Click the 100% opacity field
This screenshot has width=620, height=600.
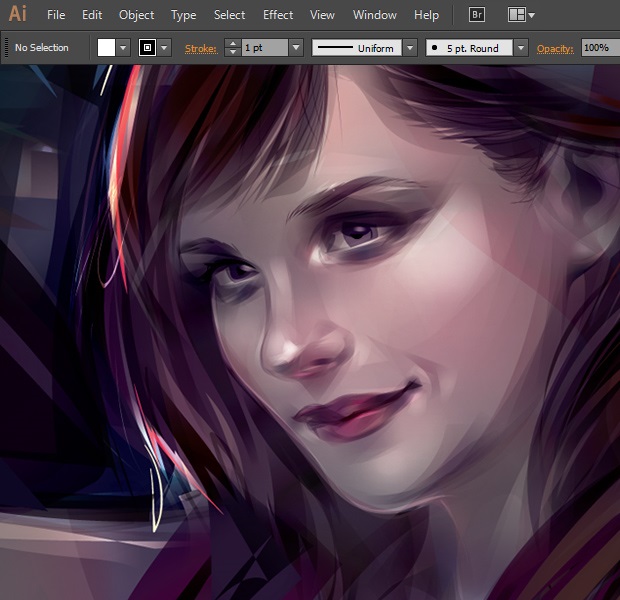[600, 48]
